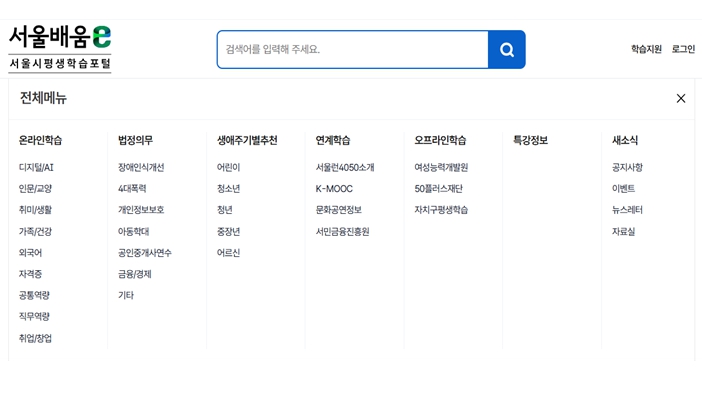This screenshot has height=403, width=702.
Task: Click the 로그인 link
Action: coord(683,49)
